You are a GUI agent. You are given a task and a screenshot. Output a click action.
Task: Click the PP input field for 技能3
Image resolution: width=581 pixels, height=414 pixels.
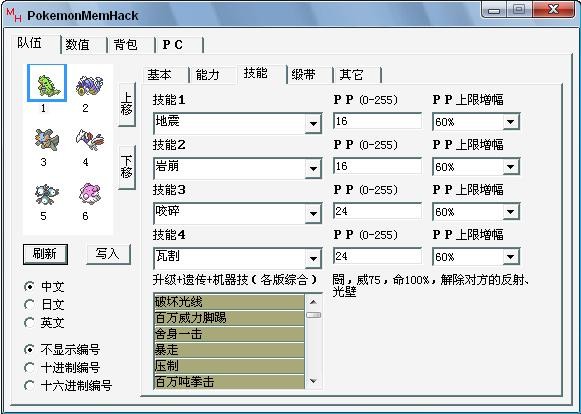377,211
